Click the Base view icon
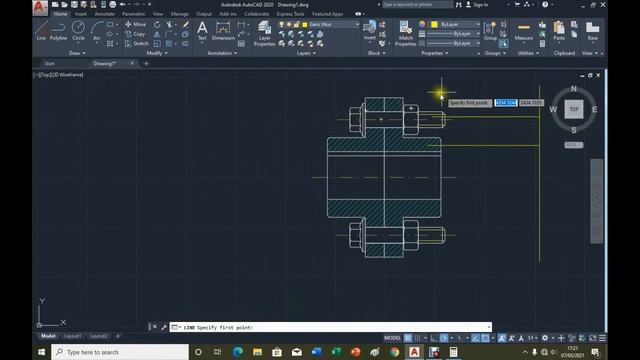Viewport: 640px width, 360px height. [x=592, y=31]
